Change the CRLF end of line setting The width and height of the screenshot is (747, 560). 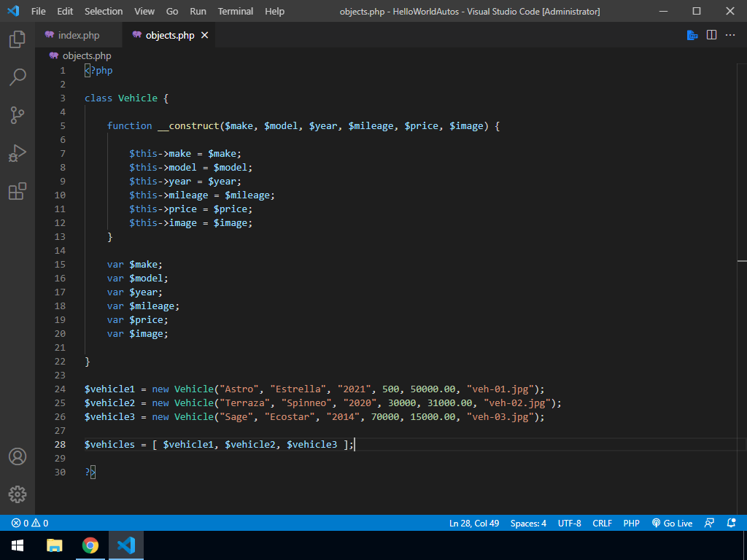tap(602, 523)
